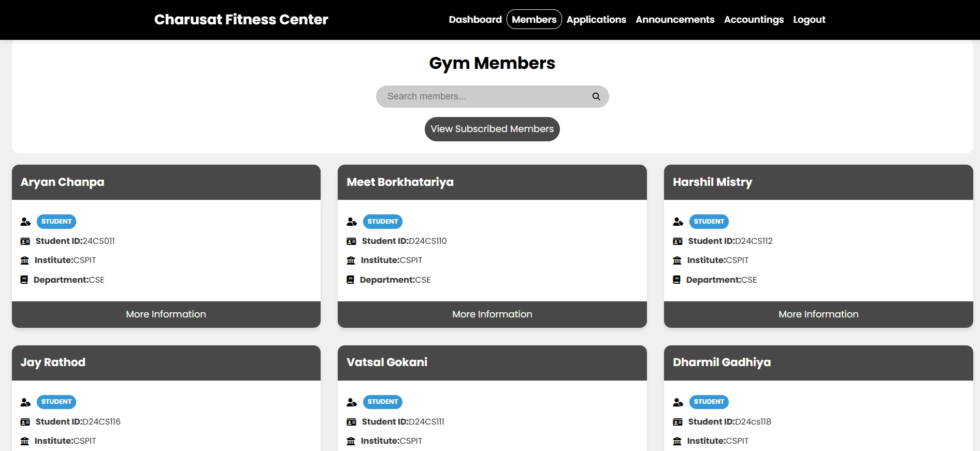Go to the Applications page
This screenshot has height=451, width=980.
click(x=596, y=20)
